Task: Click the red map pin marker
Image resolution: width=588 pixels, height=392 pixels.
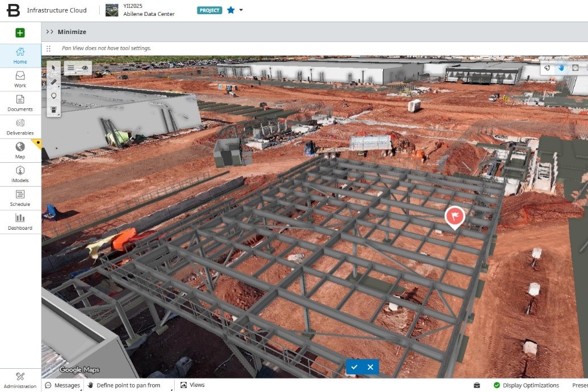Action: tap(454, 217)
